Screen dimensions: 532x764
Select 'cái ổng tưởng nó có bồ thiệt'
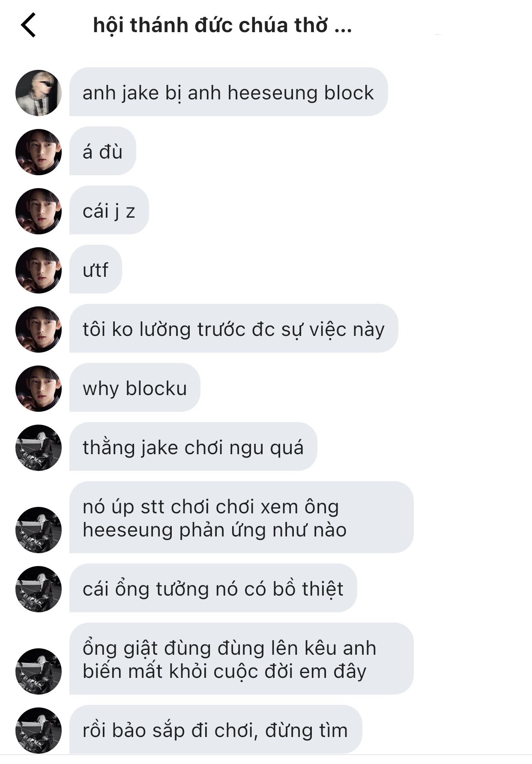pos(213,588)
